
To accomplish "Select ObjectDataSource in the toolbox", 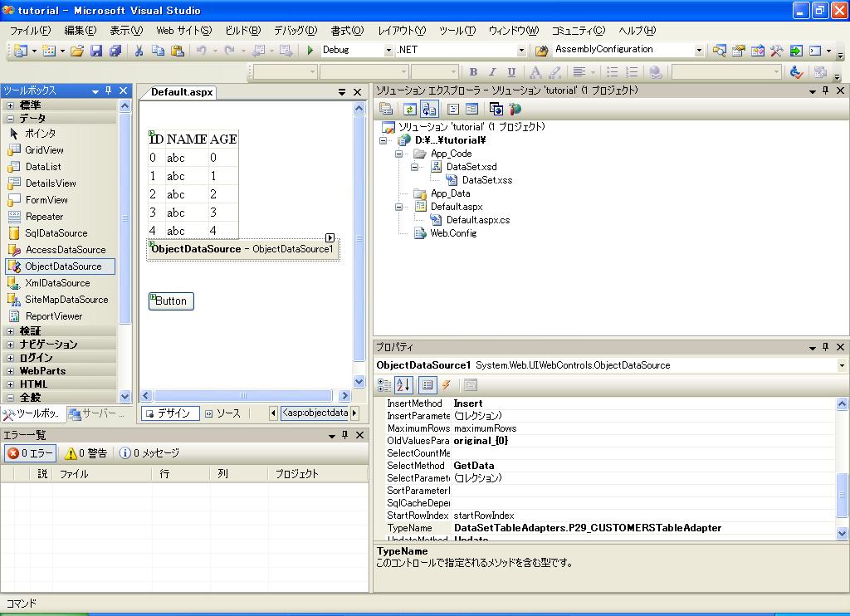I will tap(60, 266).
